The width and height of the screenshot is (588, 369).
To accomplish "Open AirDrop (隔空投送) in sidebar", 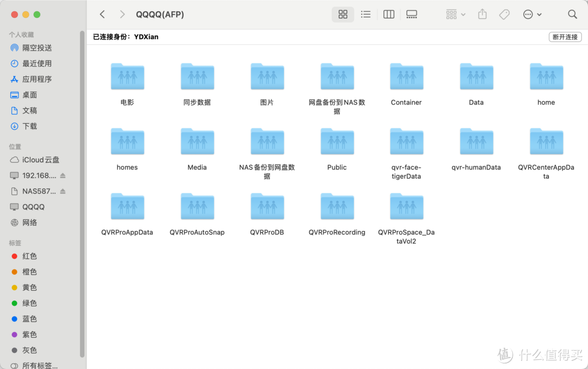I will pos(36,48).
